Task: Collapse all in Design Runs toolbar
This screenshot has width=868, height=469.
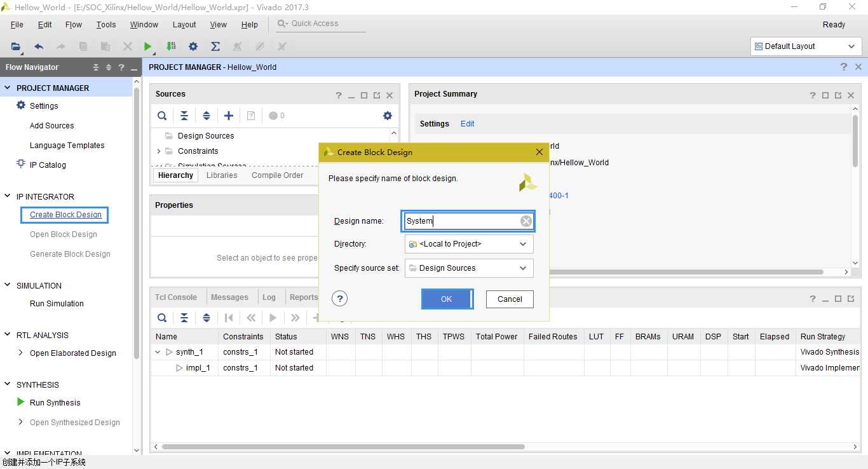Action: pyautogui.click(x=184, y=318)
